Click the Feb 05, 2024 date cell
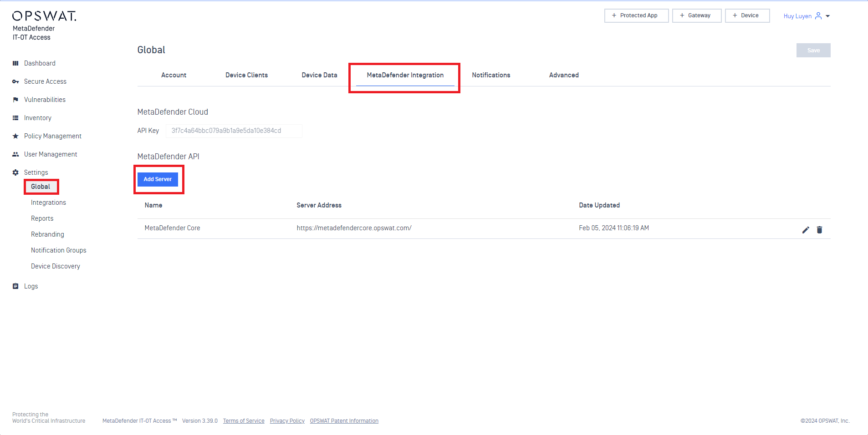868x435 pixels. [x=614, y=228]
